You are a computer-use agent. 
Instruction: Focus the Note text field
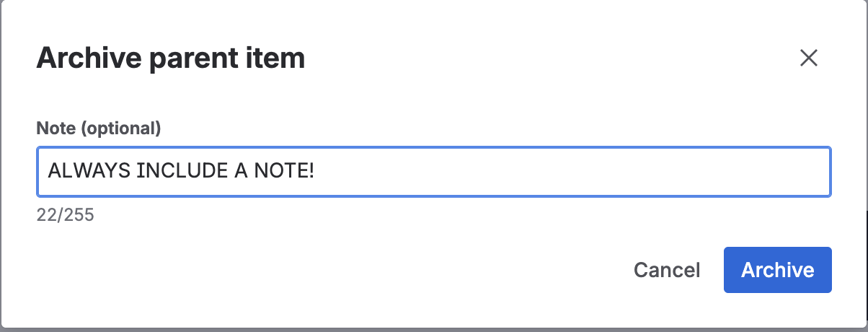tap(433, 171)
